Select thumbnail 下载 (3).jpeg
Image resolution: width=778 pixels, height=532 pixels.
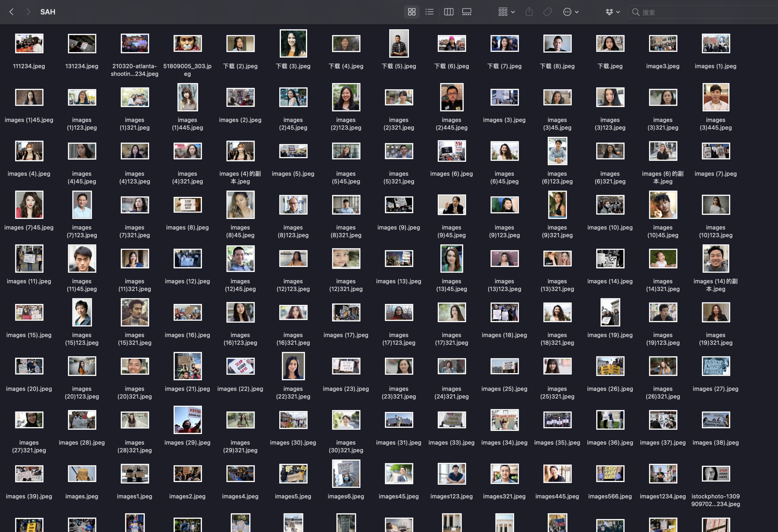(x=293, y=43)
